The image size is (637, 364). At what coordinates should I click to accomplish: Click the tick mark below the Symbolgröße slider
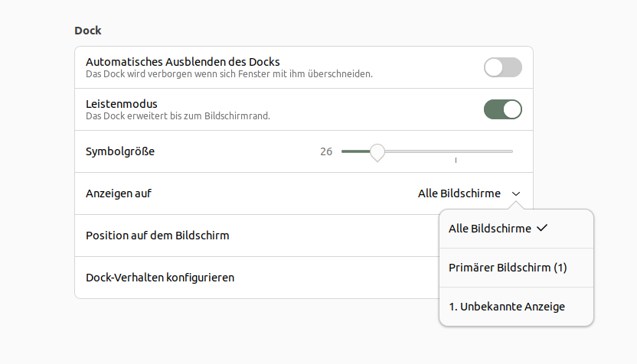[x=456, y=161]
